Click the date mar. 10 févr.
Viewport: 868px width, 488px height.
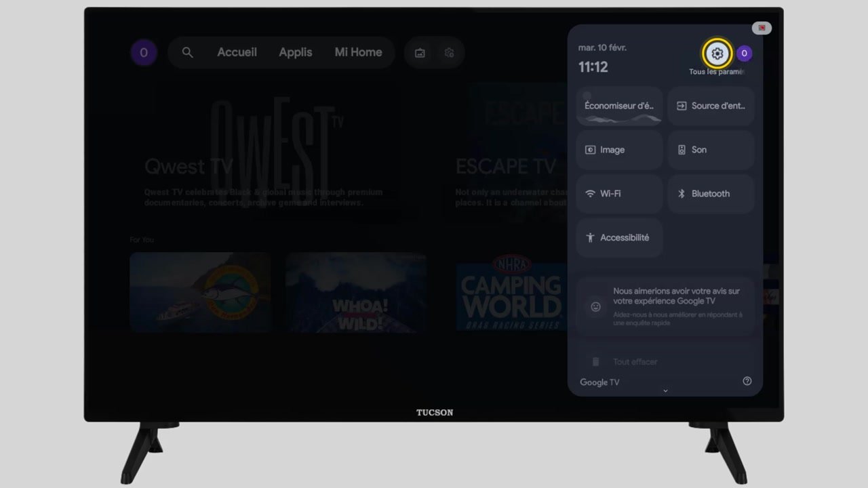[x=602, y=47]
